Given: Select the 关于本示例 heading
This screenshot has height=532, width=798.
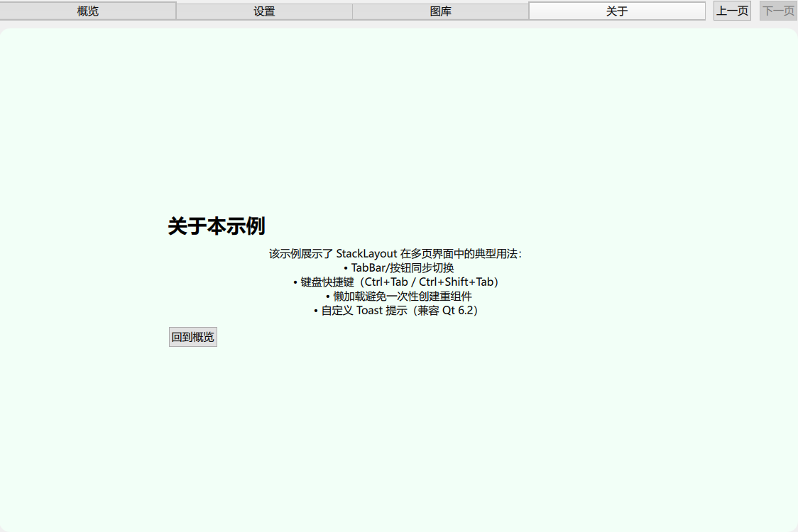Looking at the screenshot, I should pyautogui.click(x=217, y=226).
